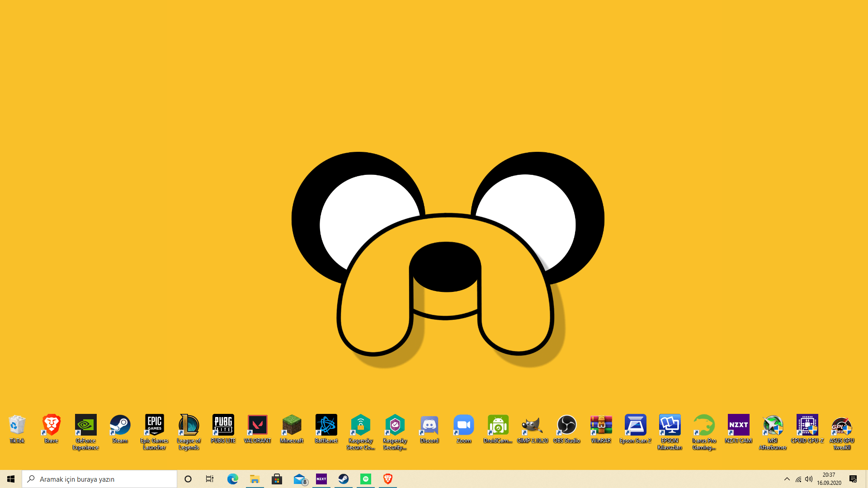
Task: Click the Spotify icon in the taskbar
Action: coord(366,479)
